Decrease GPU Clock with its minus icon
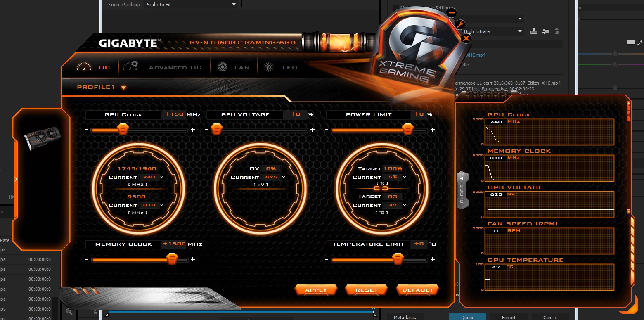 86,130
